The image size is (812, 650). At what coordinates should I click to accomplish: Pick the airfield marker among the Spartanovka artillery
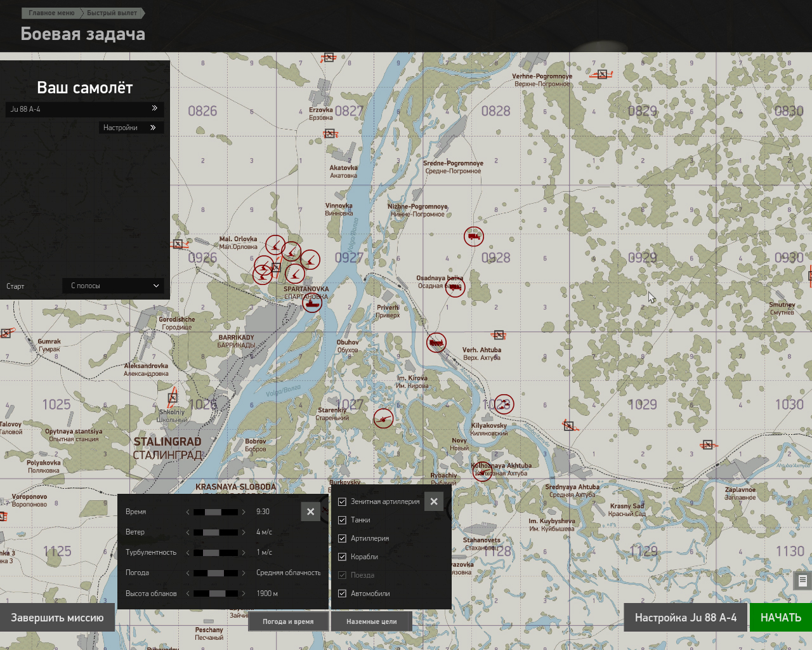[276, 267]
